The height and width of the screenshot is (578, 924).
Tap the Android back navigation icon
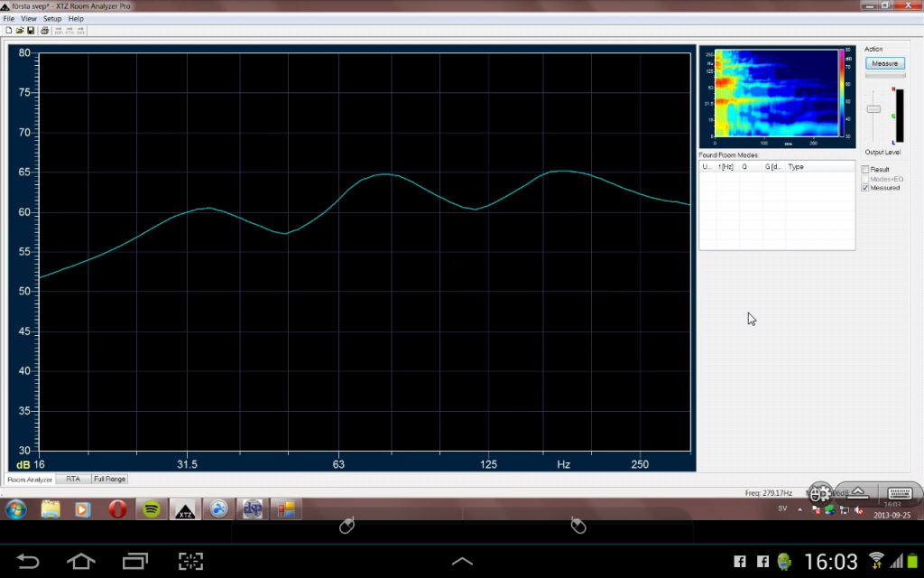(x=28, y=561)
